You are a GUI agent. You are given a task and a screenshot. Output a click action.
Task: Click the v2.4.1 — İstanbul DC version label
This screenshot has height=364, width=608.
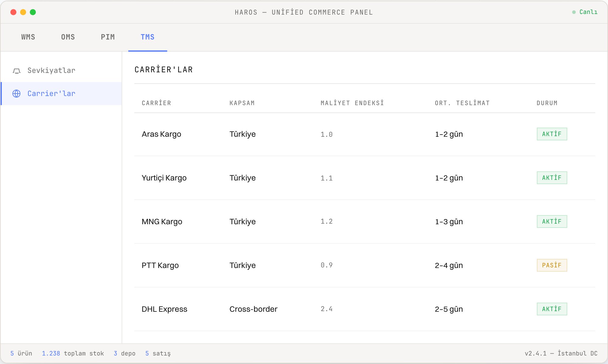point(561,353)
